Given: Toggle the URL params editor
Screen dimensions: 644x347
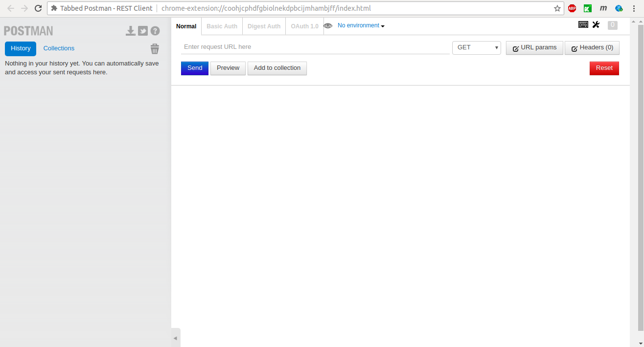Looking at the screenshot, I should point(534,48).
